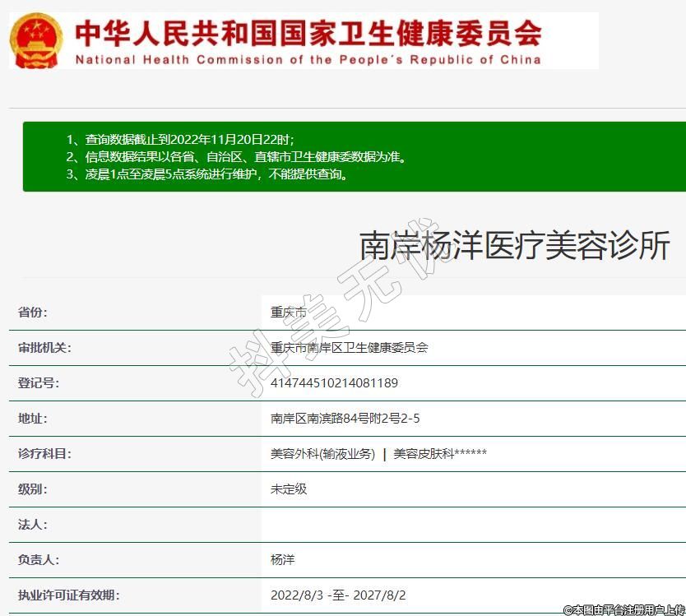This screenshot has width=686, height=616.
Task: Click the address value 南岸区南滨路84号附2号2-5
Action: tap(345, 419)
